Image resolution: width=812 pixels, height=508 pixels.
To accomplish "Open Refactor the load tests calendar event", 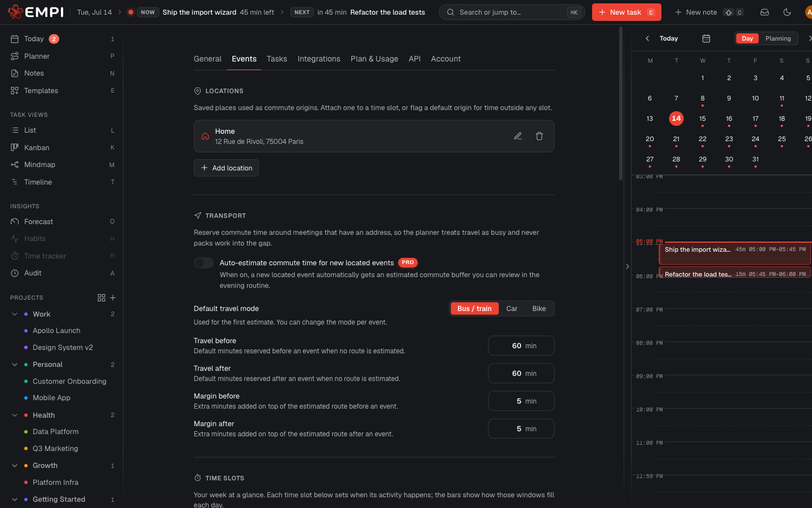I will 735,273.
